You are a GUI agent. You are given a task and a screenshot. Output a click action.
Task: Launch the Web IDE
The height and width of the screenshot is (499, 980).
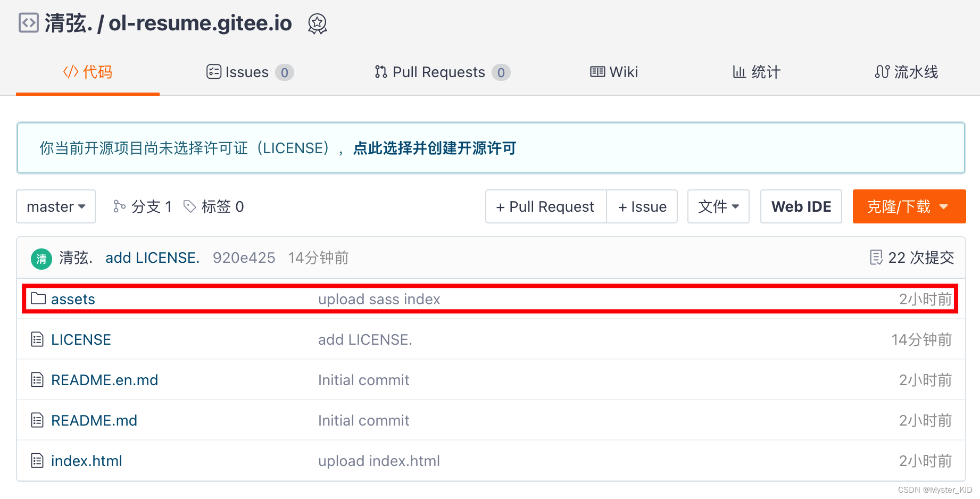pos(801,206)
